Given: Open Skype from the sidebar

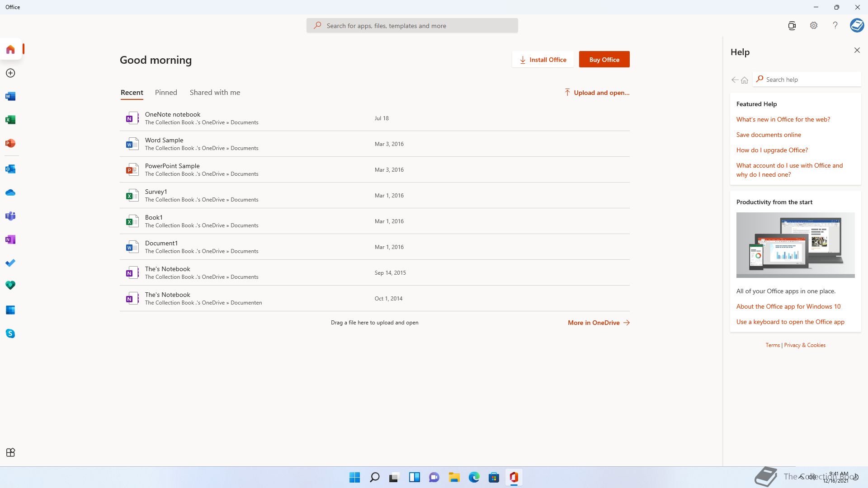Looking at the screenshot, I should tap(10, 333).
